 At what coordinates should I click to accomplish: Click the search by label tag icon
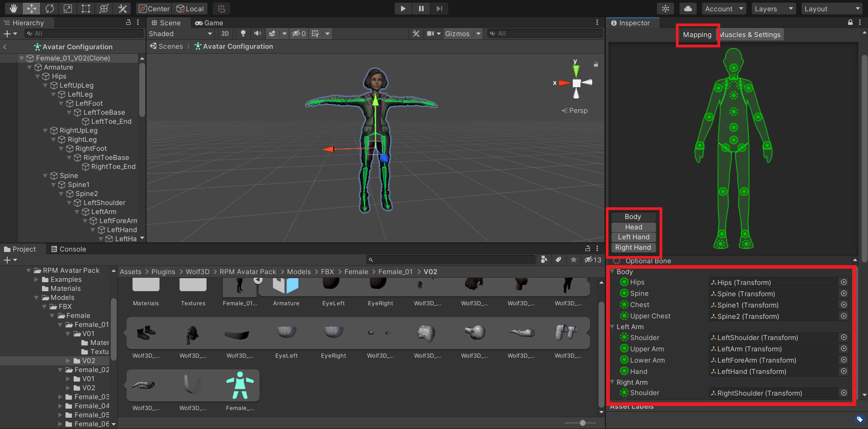coord(559,260)
